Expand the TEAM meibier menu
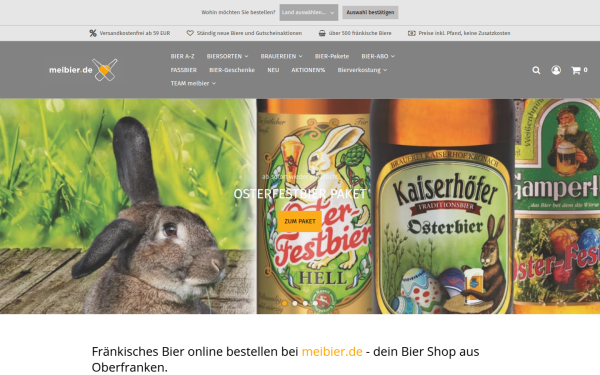 pos(193,83)
